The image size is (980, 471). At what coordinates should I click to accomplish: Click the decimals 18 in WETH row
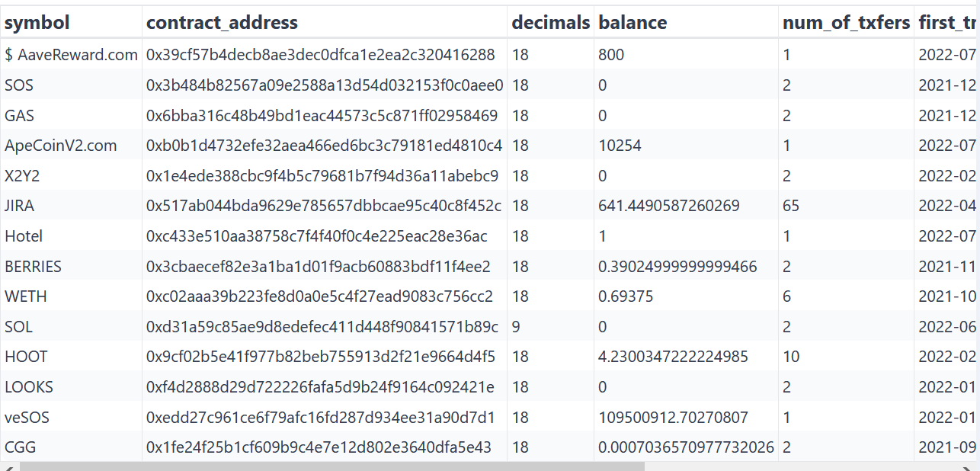coord(520,296)
